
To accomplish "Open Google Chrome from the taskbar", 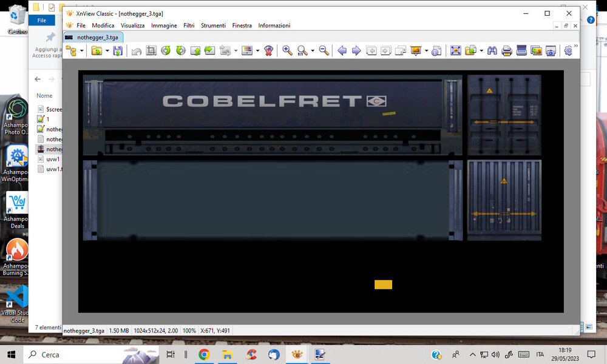I will (x=204, y=354).
